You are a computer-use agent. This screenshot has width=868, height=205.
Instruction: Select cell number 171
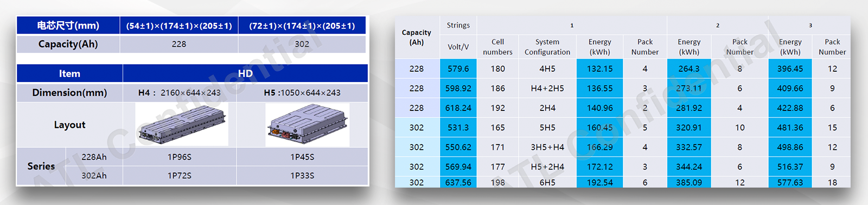[497, 147]
